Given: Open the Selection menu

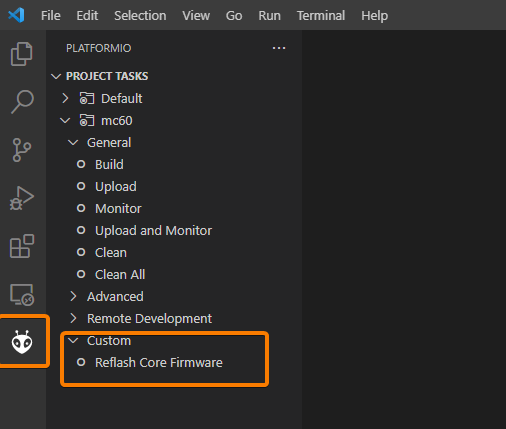Looking at the screenshot, I should [140, 16].
